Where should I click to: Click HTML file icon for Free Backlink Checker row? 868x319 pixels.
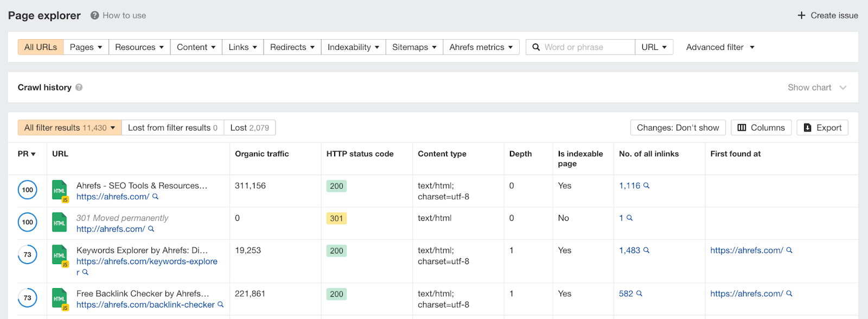pyautogui.click(x=60, y=299)
